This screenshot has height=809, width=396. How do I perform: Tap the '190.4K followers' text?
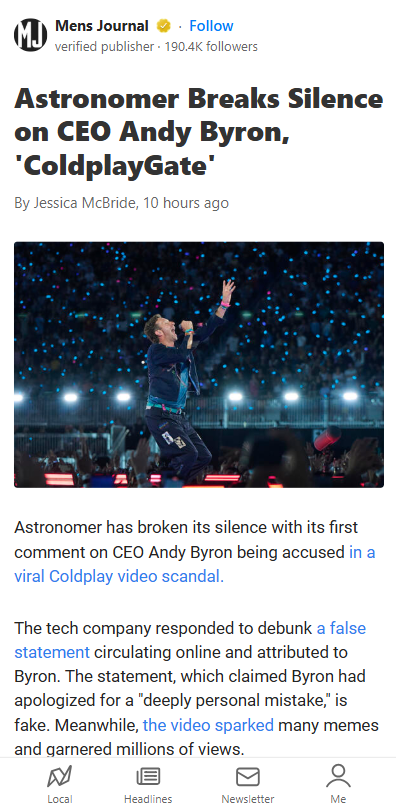click(211, 47)
